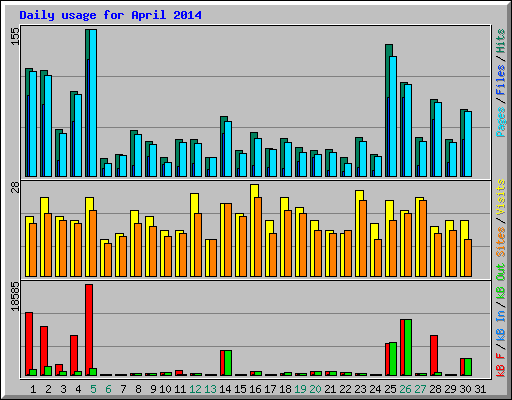Click the yellow visits bar for day 23
The image size is (512, 400).
click(x=358, y=233)
